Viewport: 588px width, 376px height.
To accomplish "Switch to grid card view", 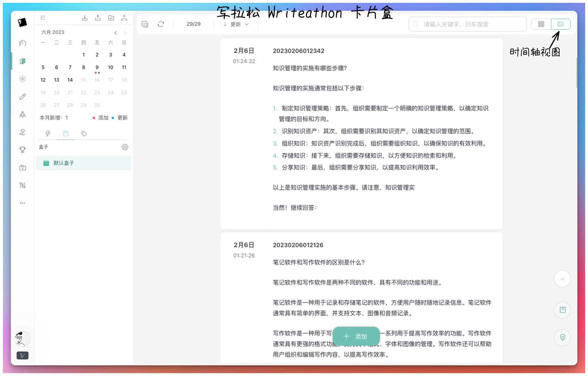I will coord(541,24).
